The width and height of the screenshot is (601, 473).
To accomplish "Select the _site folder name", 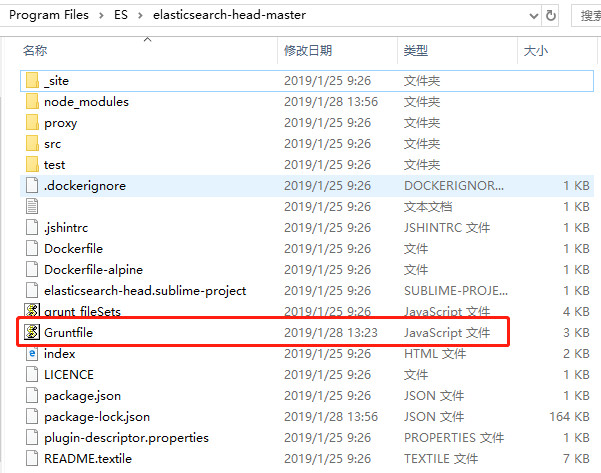I will [x=56, y=80].
